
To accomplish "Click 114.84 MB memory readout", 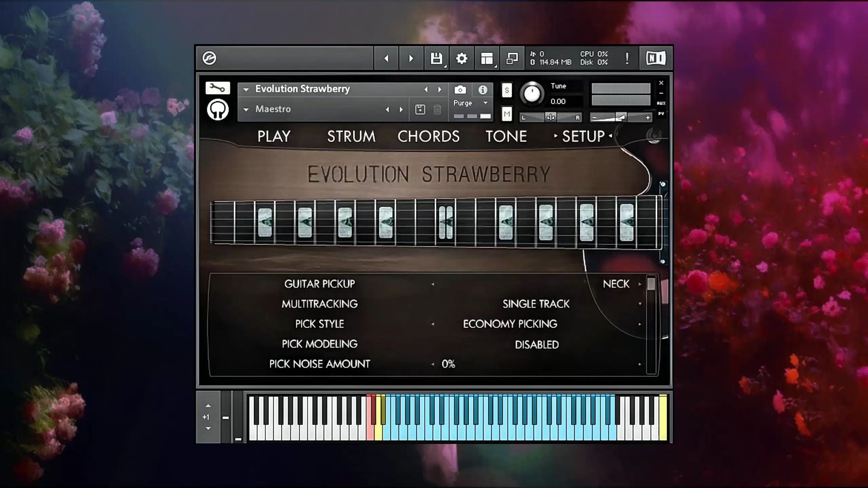I will [555, 62].
